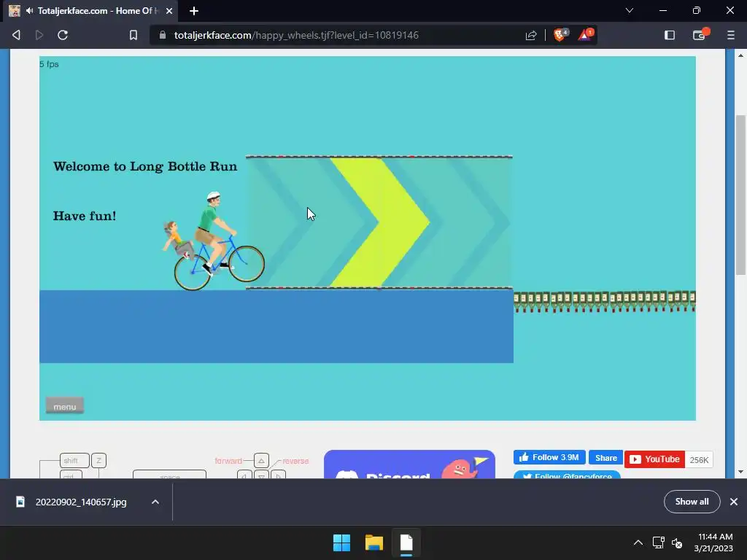Switch to the Totaljerkface.com tab
This screenshot has width=747, height=560.
click(x=90, y=11)
